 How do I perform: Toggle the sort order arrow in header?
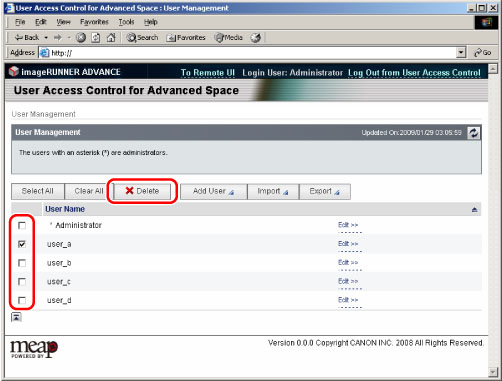pyautogui.click(x=474, y=210)
